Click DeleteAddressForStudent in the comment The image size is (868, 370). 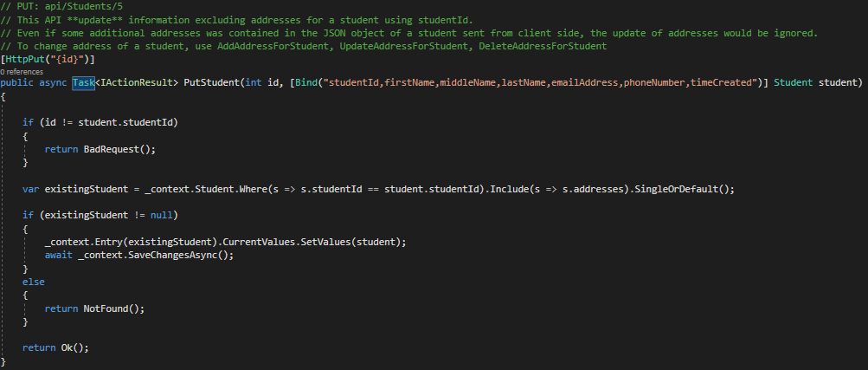point(543,47)
